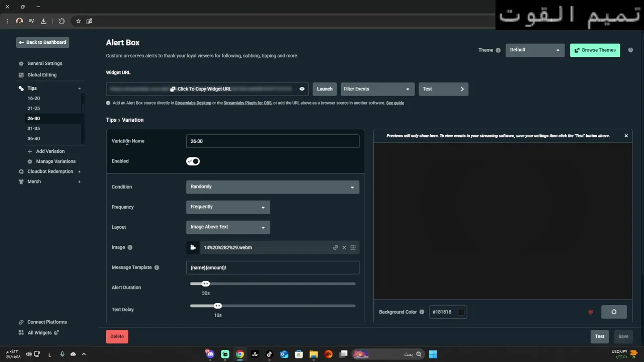Open the Streamlabs Desktop link
644x362 pixels.
click(x=193, y=103)
